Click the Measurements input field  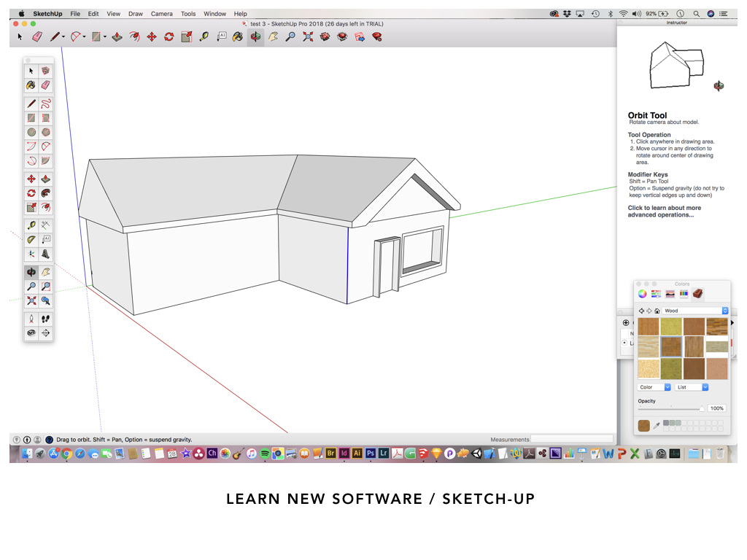(572, 439)
